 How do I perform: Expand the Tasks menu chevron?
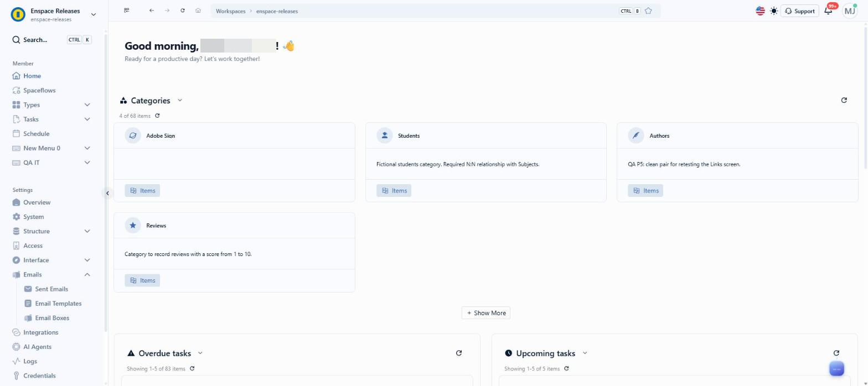point(87,119)
